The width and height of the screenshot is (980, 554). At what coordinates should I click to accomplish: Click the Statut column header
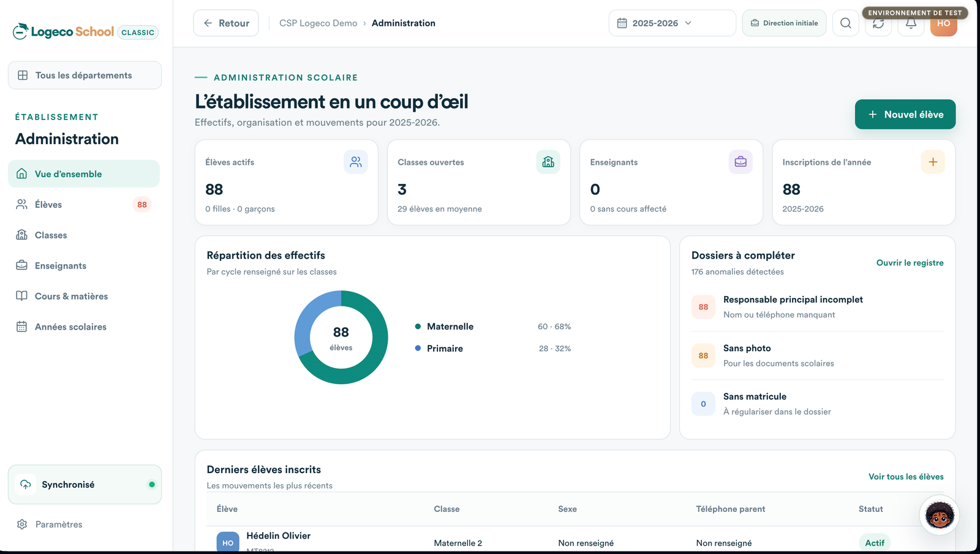(x=871, y=509)
